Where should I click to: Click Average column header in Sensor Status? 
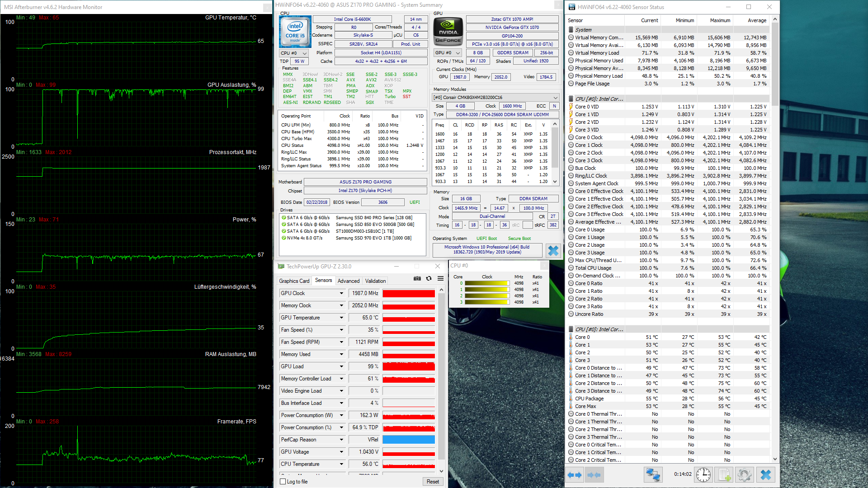pyautogui.click(x=757, y=20)
